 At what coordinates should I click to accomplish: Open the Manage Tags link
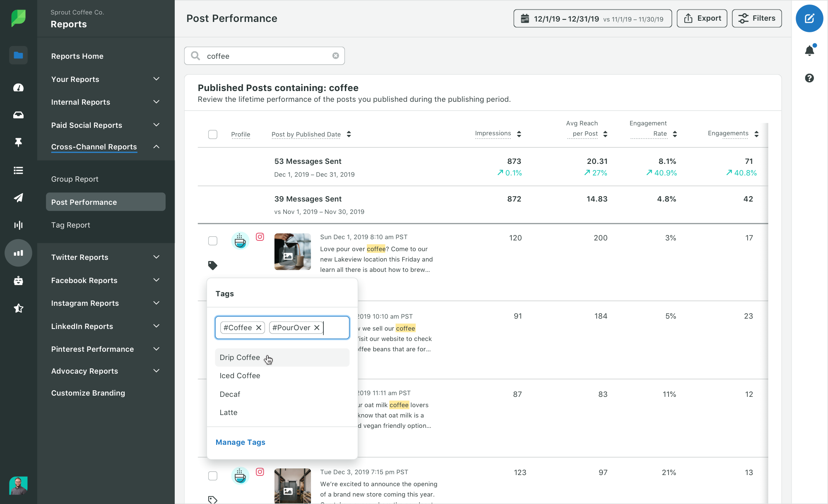point(240,442)
